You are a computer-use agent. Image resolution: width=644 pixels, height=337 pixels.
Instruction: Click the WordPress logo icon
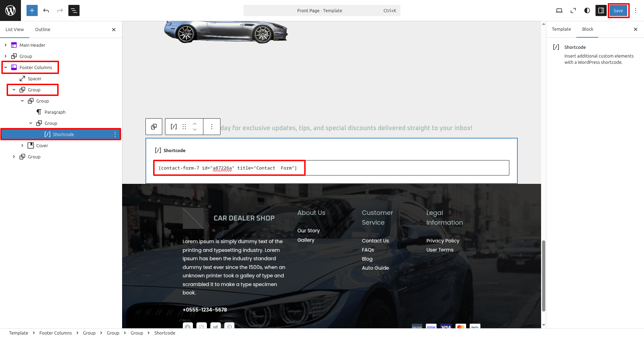click(x=10, y=10)
